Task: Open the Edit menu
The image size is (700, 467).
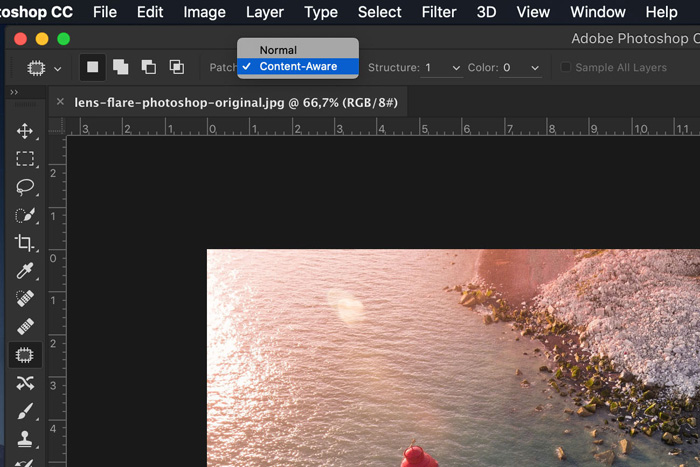Action: pyautogui.click(x=150, y=12)
